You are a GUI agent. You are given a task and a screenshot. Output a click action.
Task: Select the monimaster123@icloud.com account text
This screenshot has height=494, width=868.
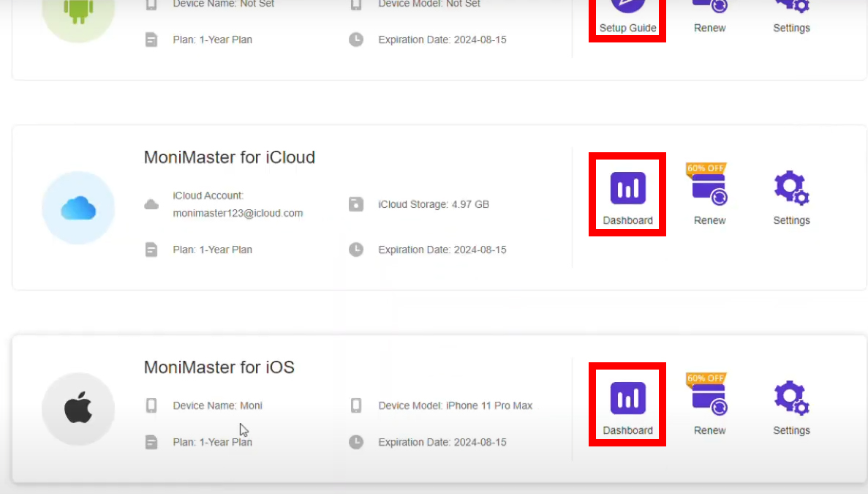[x=238, y=213]
